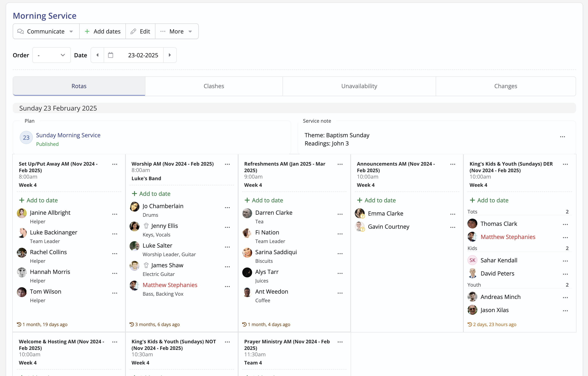Image resolution: width=588 pixels, height=376 pixels.
Task: Switch to the Unavailability tab
Action: (359, 86)
